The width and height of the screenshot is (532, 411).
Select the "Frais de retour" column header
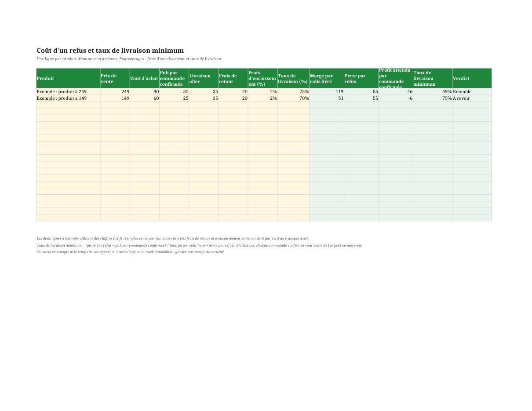coord(233,78)
